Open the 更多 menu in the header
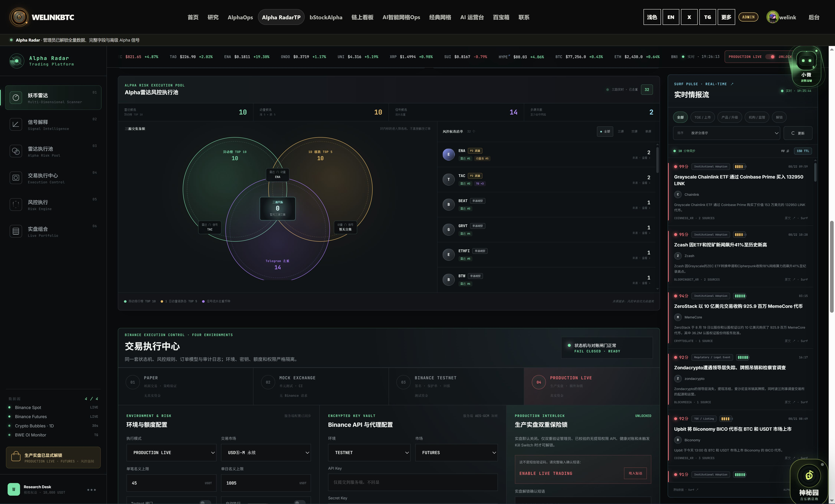Image resolution: width=835 pixels, height=504 pixels. [x=726, y=17]
